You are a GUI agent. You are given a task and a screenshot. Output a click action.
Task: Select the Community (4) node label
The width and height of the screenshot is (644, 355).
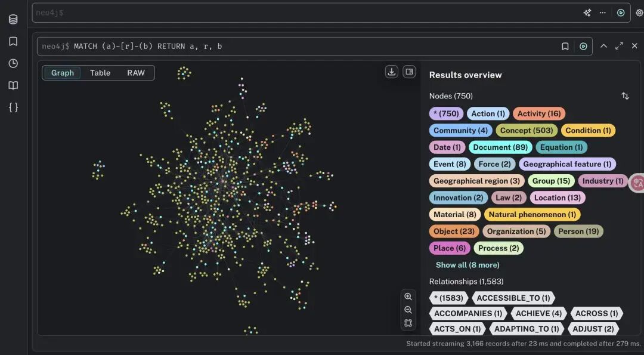point(460,131)
